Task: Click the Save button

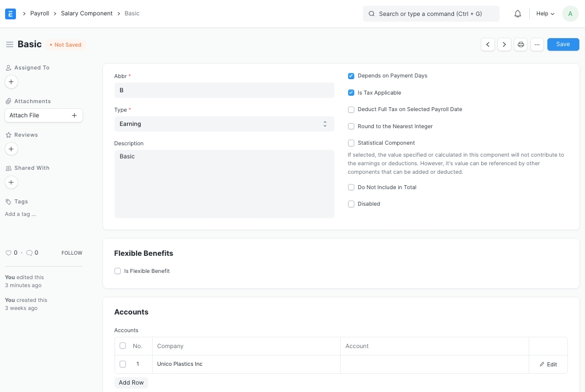Action: click(x=563, y=44)
